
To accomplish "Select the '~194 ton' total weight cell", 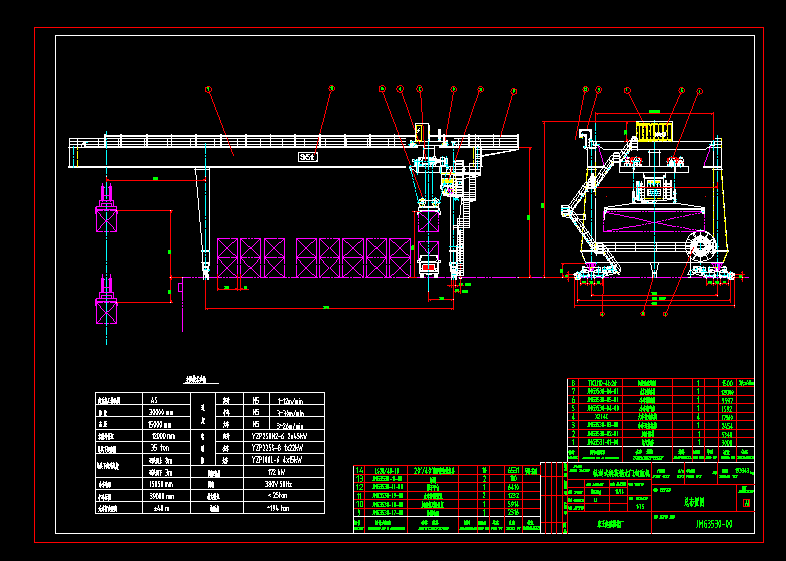I will (284, 508).
